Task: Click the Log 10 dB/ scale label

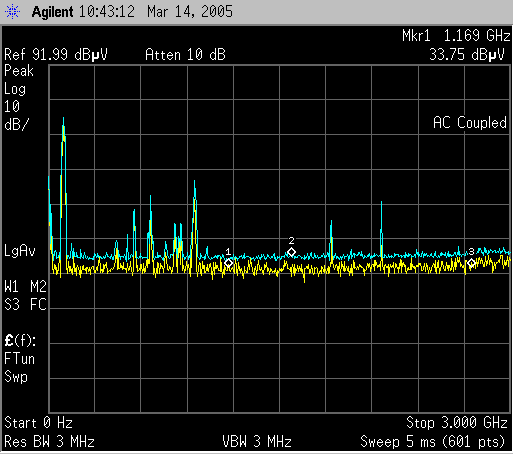Action: (16, 107)
